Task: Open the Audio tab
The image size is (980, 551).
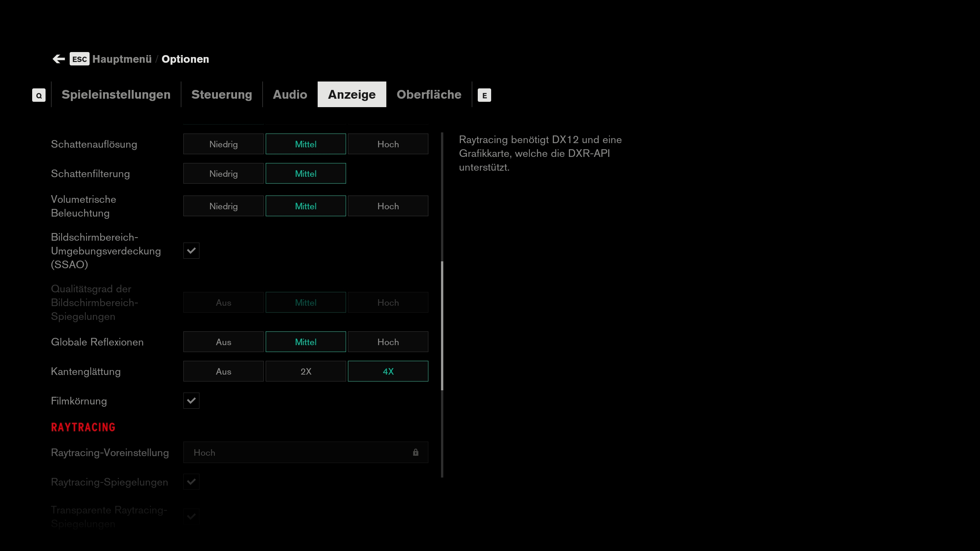Action: click(290, 95)
